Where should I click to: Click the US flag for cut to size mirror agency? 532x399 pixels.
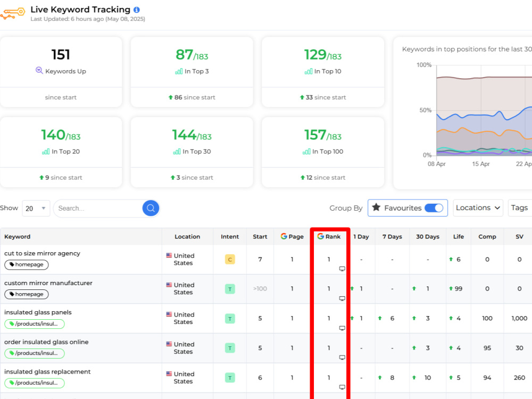[169, 255]
